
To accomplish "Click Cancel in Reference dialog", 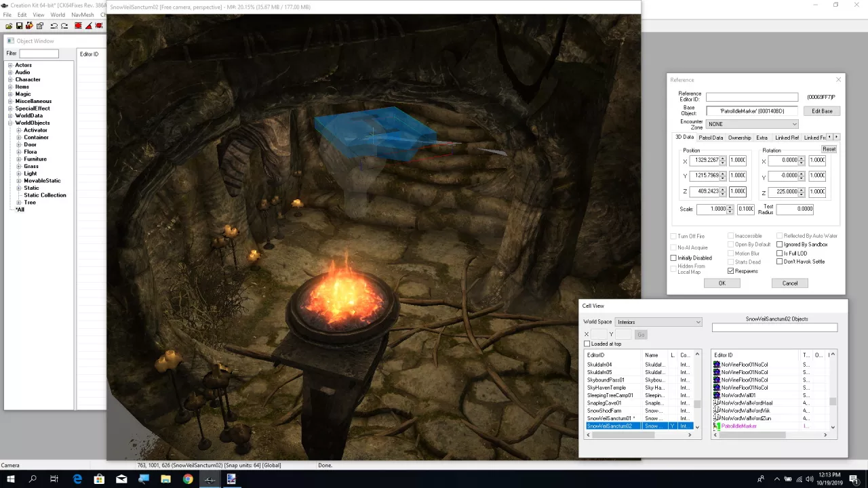I will pos(790,283).
